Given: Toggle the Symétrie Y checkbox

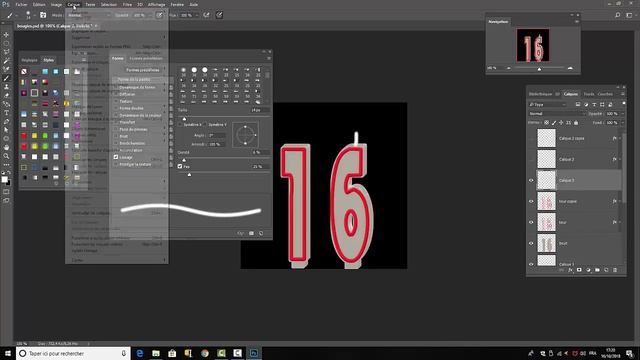Looking at the screenshot, I should [205, 124].
